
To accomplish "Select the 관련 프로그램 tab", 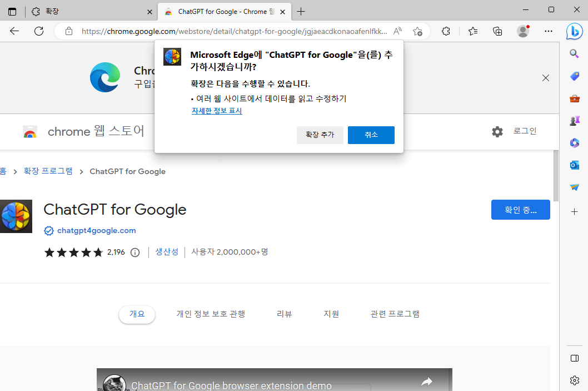I will coord(395,314).
